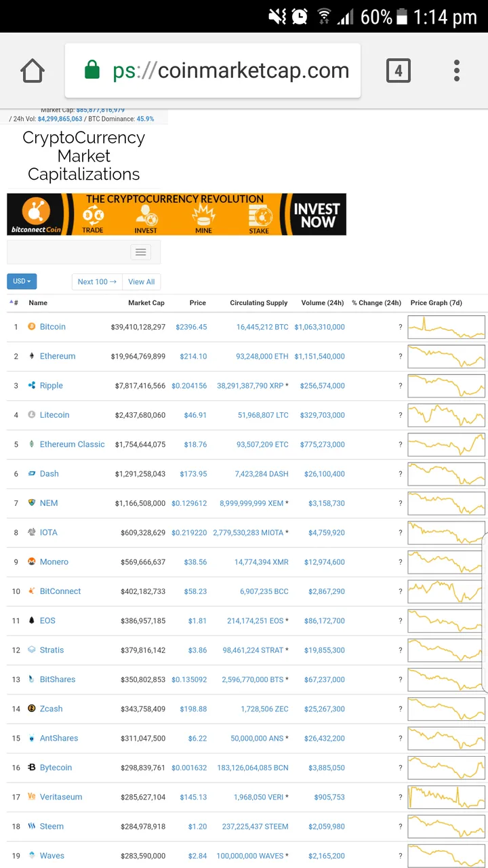Image resolution: width=488 pixels, height=868 pixels.
Task: Open the Zcash name link
Action: 52,709
